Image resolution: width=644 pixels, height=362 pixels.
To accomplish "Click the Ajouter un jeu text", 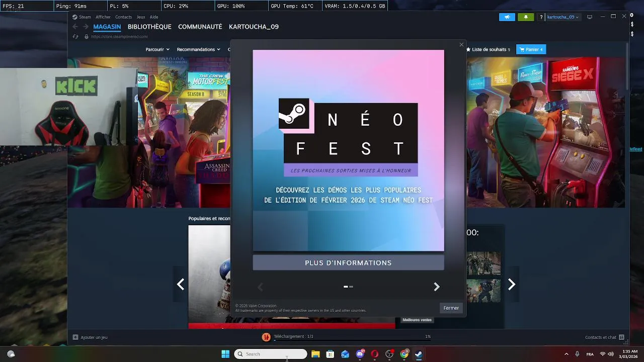I will [x=94, y=337].
